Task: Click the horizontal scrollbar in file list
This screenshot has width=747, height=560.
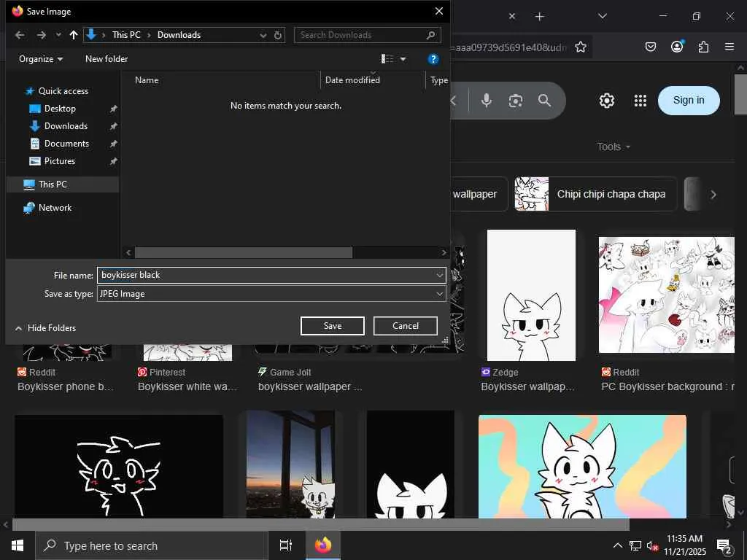Action: click(x=244, y=252)
